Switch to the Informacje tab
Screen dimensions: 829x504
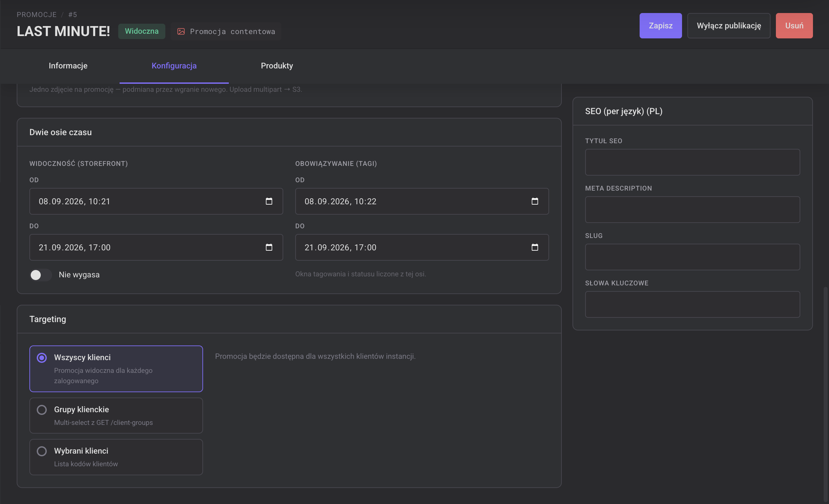pyautogui.click(x=68, y=65)
